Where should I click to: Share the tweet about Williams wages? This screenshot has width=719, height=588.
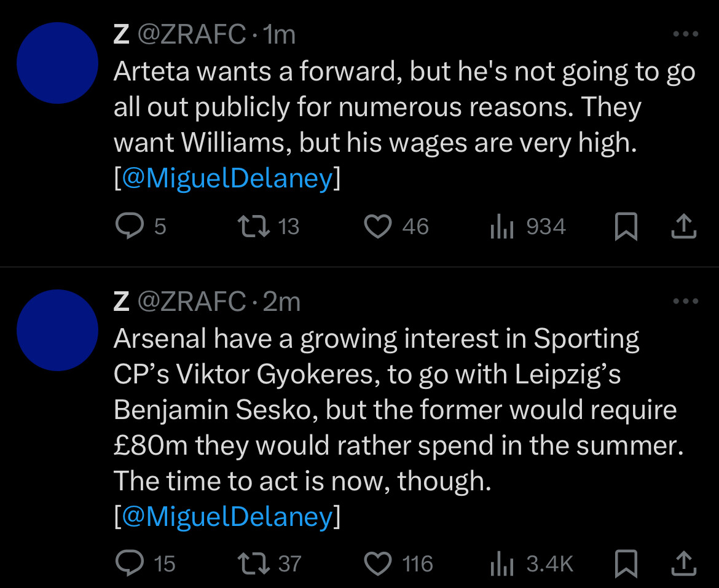(x=683, y=227)
